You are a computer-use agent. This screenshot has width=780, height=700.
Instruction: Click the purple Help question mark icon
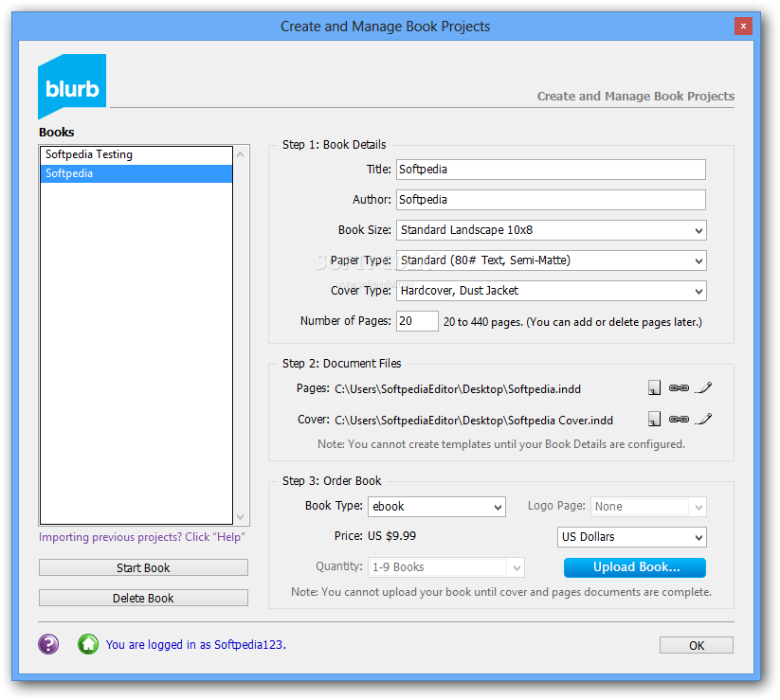48,644
